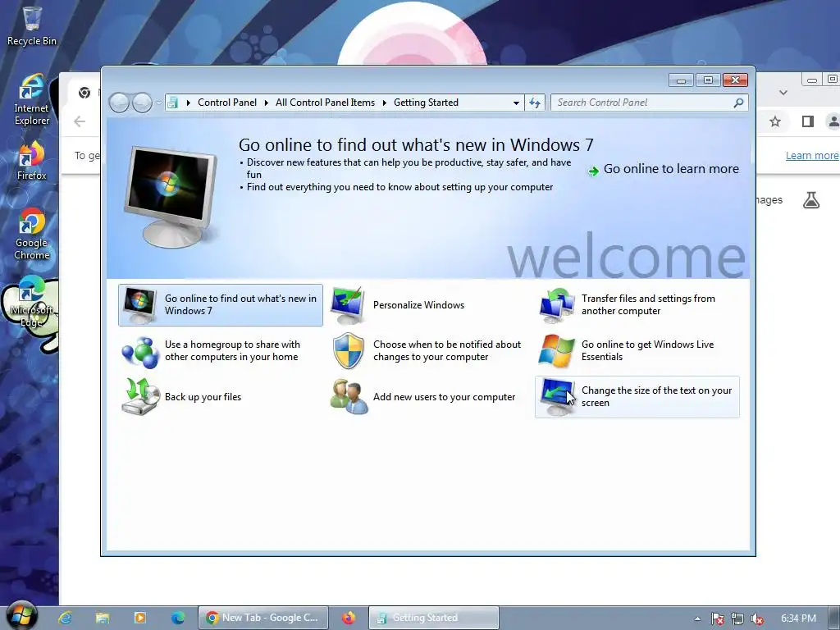
Task: Click Chrome's side panel icon
Action: [x=808, y=121]
